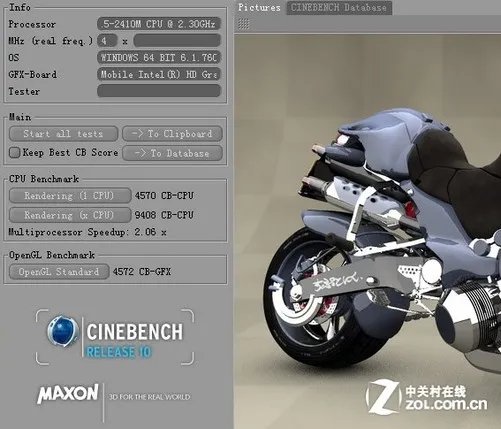This screenshot has width=501, height=429.
Task: Click the CINEBENCH globe logo icon
Action: pyautogui.click(x=62, y=331)
